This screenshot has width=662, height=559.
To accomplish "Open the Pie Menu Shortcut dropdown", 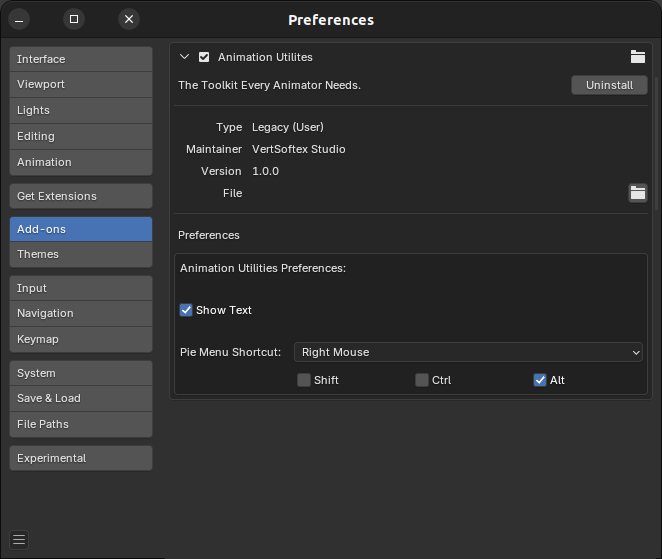I will click(468, 352).
